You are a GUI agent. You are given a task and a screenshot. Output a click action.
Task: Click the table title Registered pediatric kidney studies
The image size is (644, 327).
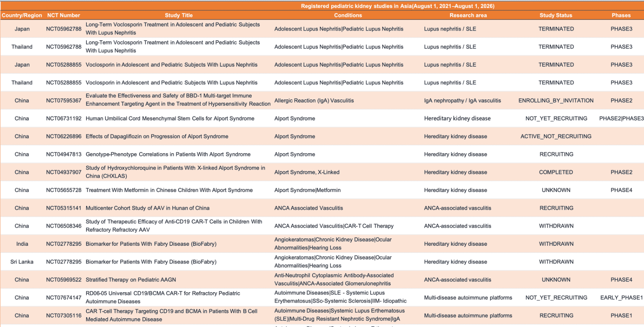pos(398,6)
